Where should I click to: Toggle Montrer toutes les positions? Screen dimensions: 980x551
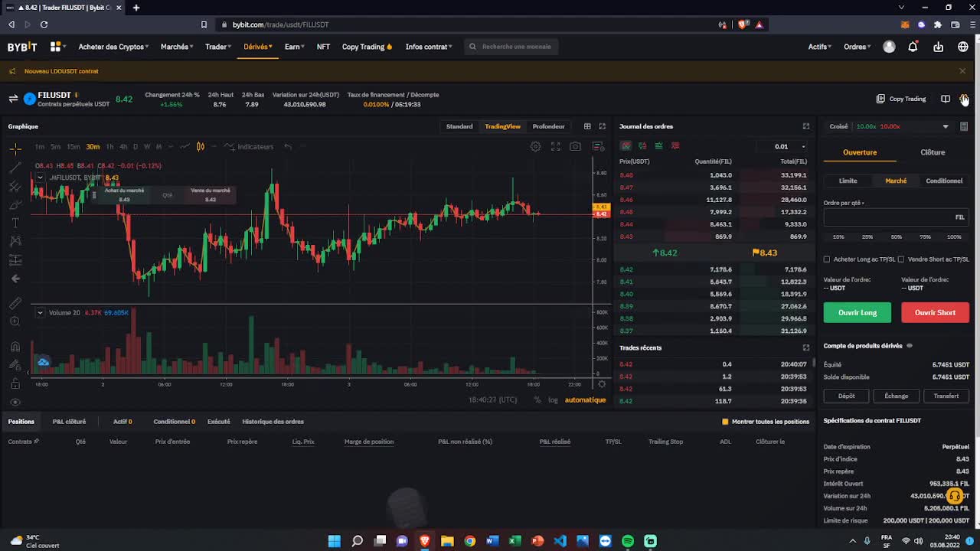tap(725, 422)
